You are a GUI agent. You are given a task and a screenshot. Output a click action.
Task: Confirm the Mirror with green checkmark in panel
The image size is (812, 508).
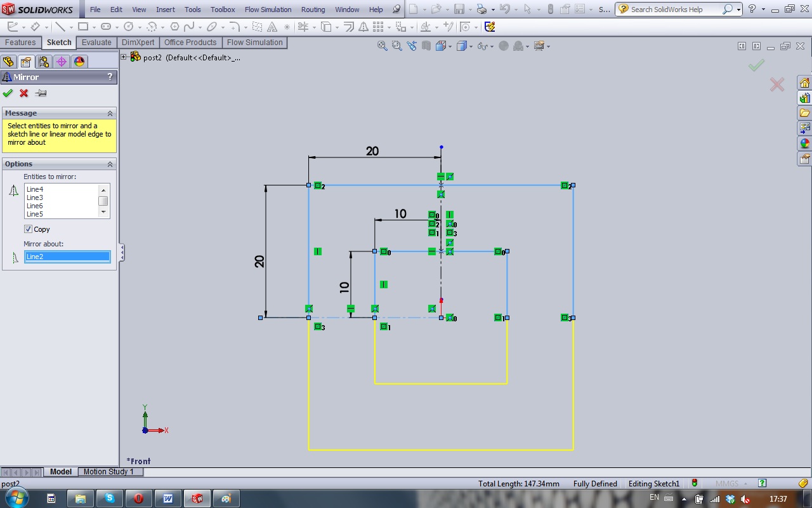[x=8, y=93]
